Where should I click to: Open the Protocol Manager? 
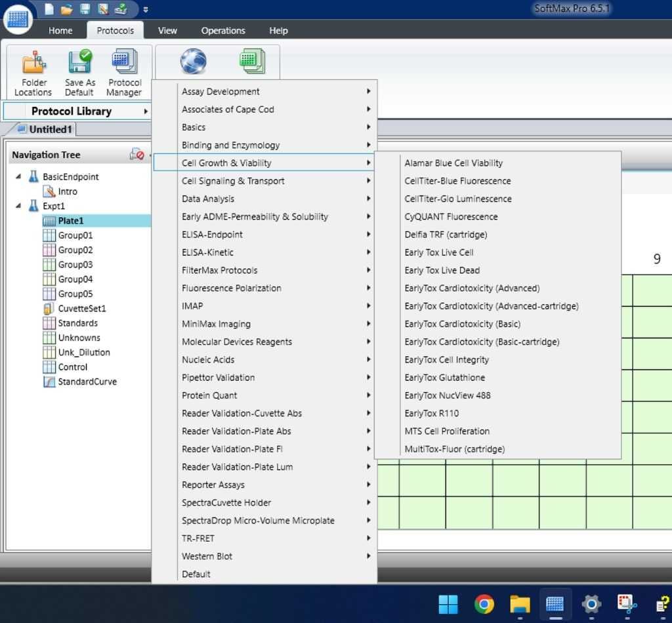(124, 72)
